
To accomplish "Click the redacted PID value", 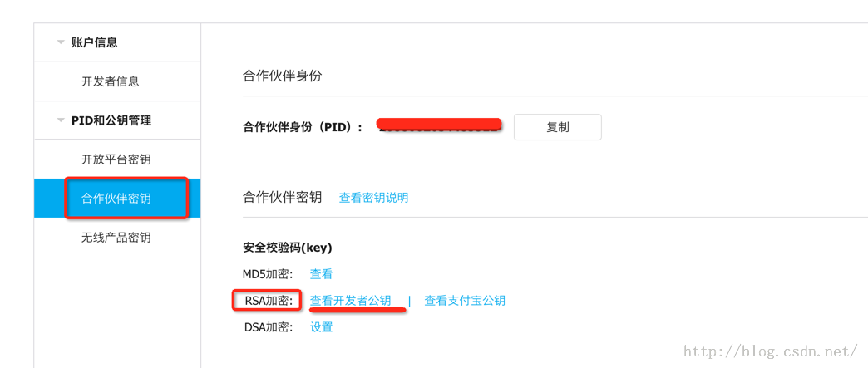I will tap(439, 125).
